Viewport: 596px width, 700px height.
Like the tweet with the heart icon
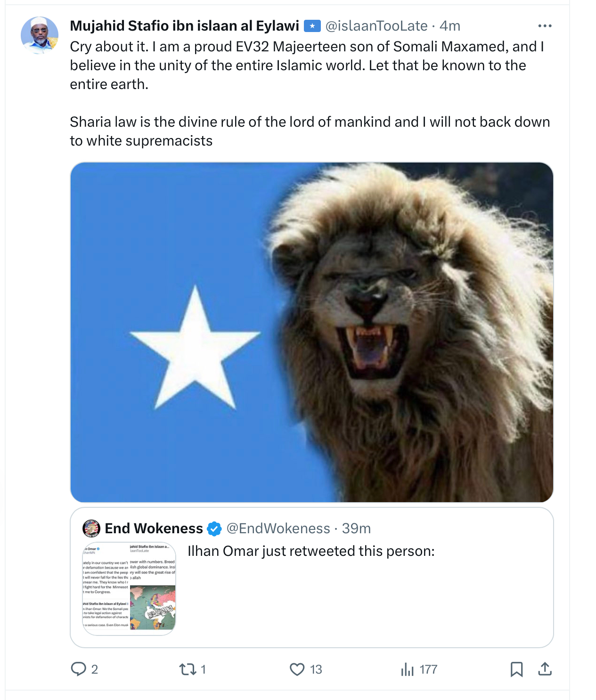[297, 669]
